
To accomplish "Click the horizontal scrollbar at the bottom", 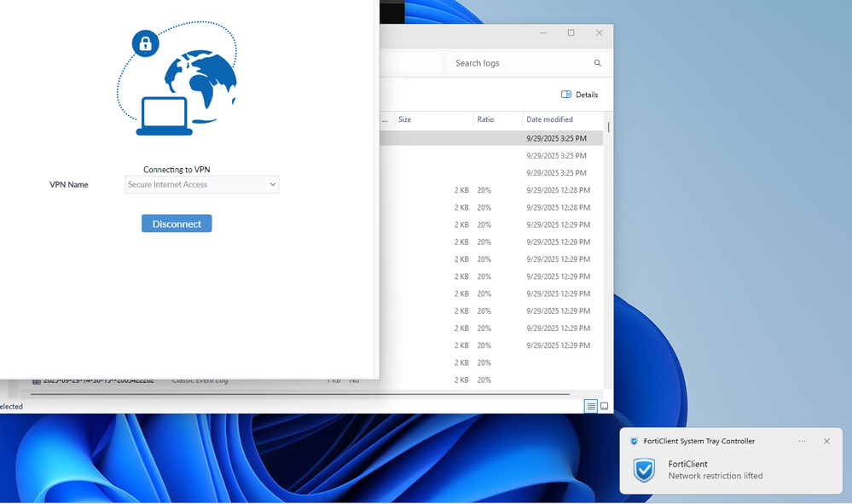I will [x=298, y=394].
